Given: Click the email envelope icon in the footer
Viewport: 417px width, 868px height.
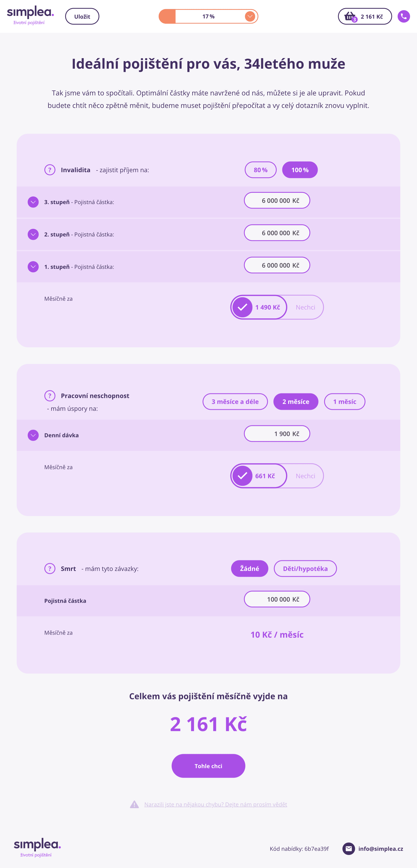Looking at the screenshot, I should pos(349,849).
